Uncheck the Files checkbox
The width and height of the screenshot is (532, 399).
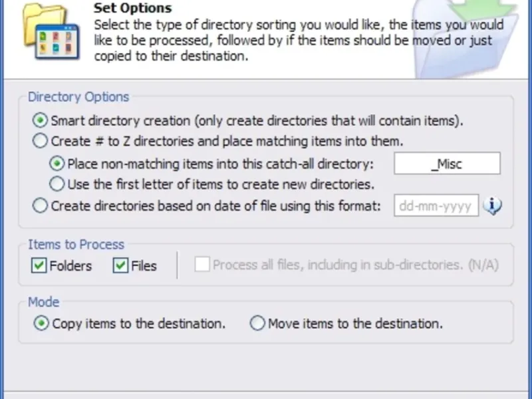(120, 266)
